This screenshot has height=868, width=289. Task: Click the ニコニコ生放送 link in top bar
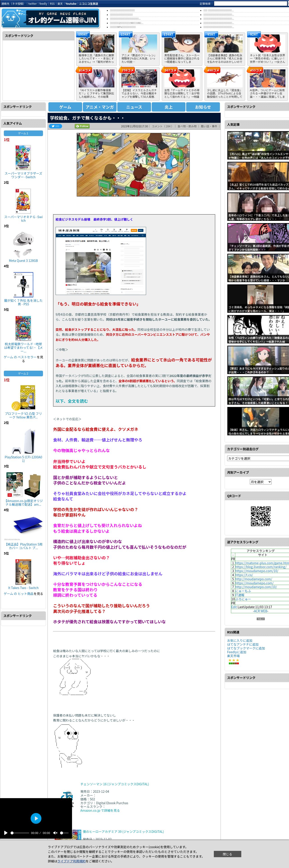point(88,4)
